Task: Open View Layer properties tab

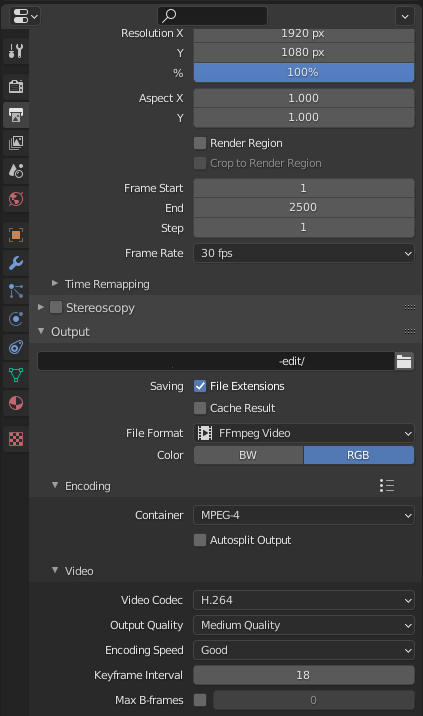Action: tap(16, 143)
